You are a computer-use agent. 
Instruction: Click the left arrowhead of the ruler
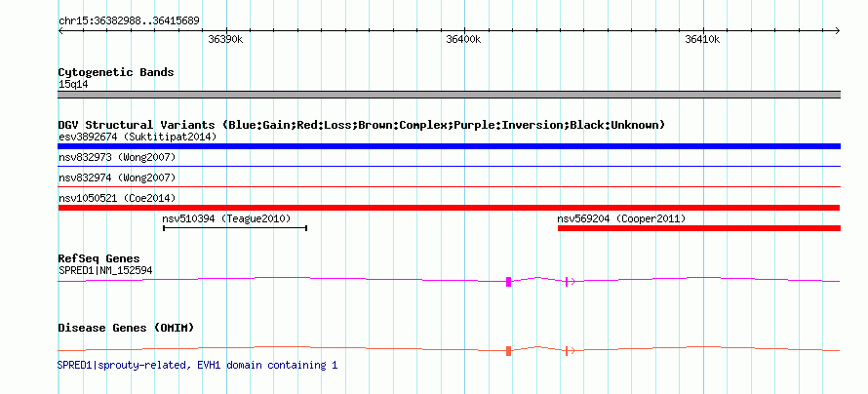coord(60,30)
